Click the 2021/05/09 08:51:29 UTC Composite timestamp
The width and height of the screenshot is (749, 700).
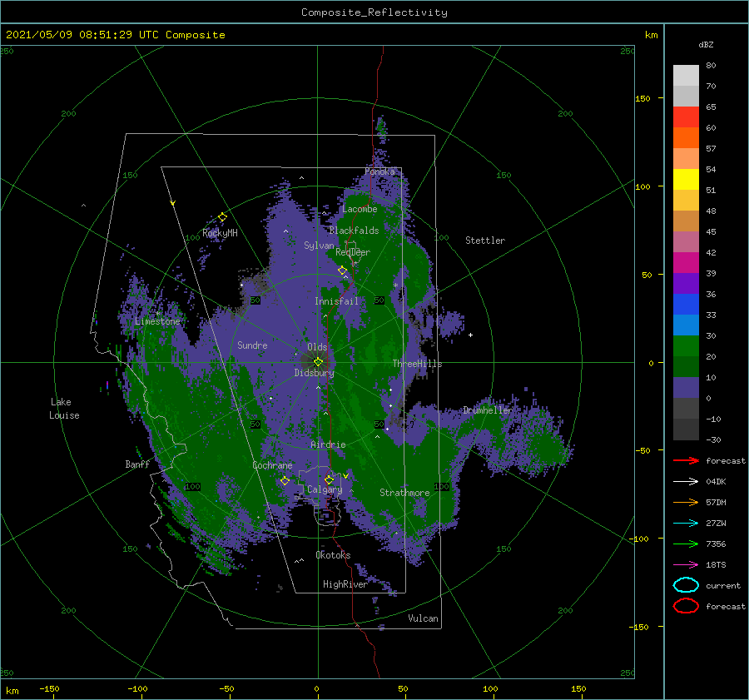[115, 35]
